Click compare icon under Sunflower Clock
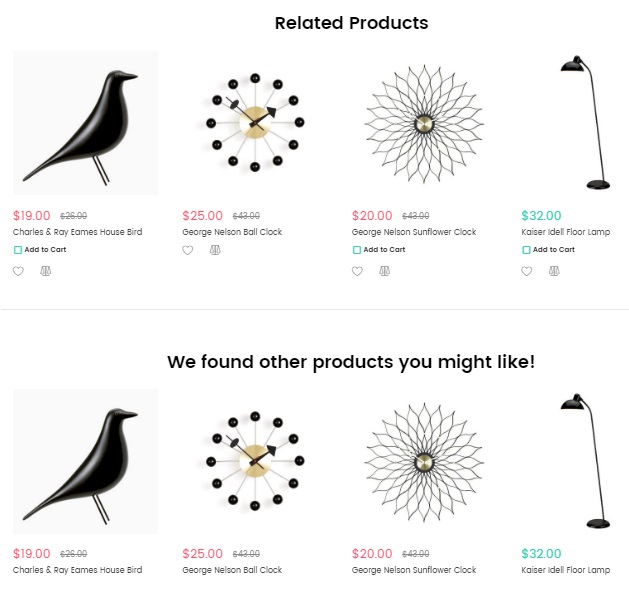The width and height of the screenshot is (629, 595). click(385, 271)
